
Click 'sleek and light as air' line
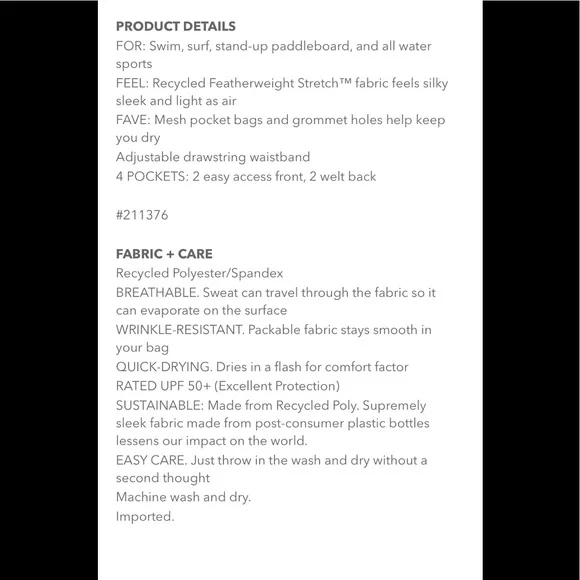coord(176,101)
